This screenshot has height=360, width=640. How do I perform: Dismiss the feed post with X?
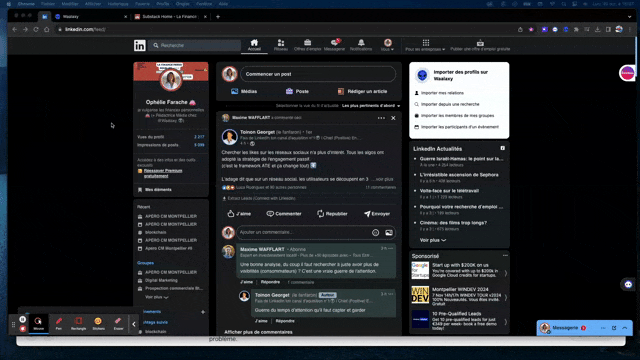tap(393, 118)
